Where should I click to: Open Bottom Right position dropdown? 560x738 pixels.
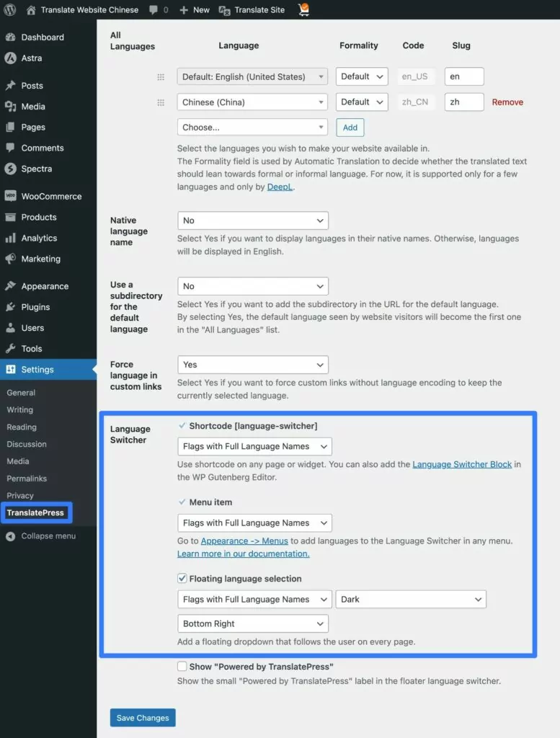(253, 623)
